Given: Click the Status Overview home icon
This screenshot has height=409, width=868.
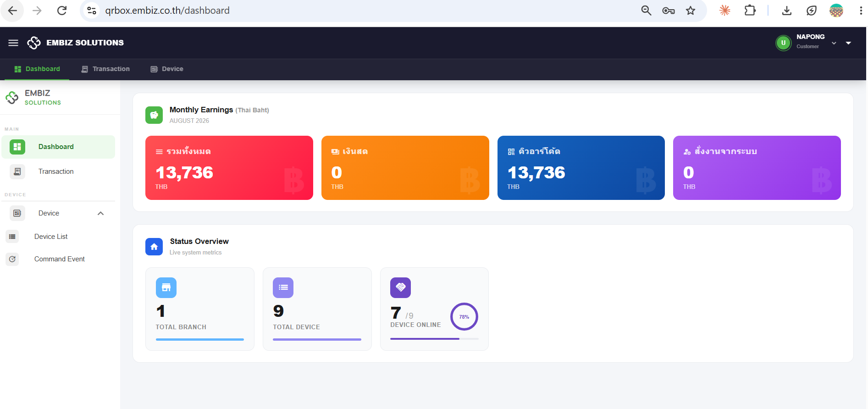Looking at the screenshot, I should 154,247.
